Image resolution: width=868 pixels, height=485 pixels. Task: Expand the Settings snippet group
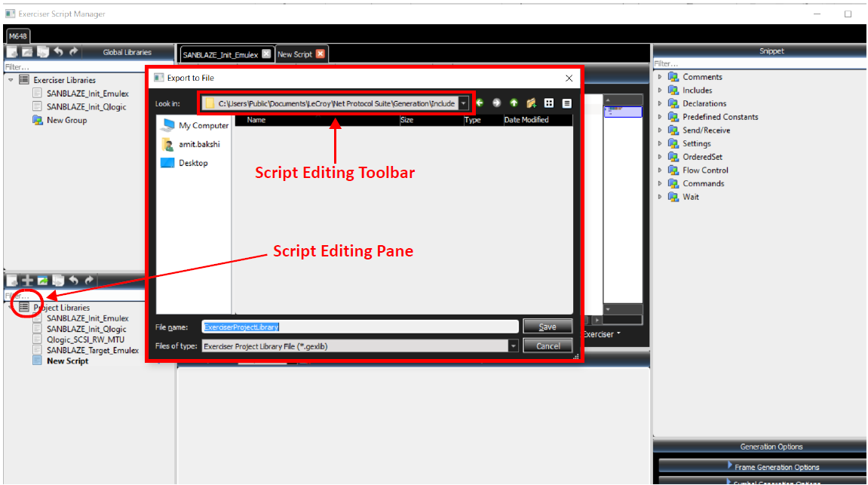660,143
